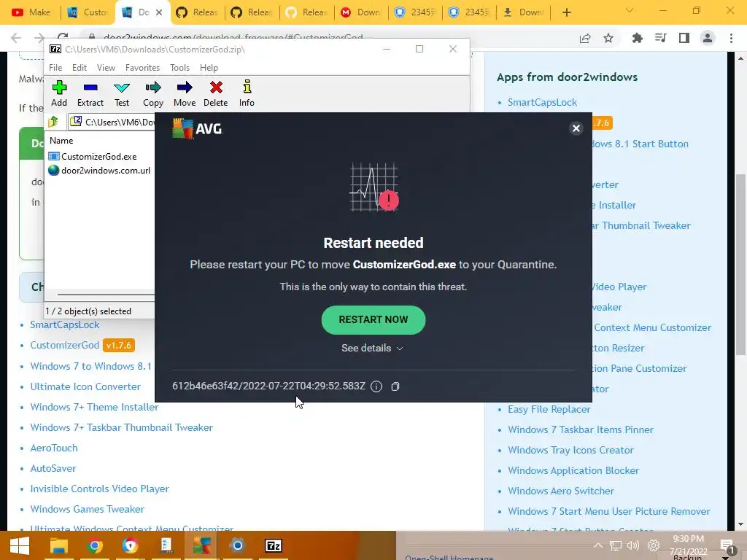Open volume control in system tray

pyautogui.click(x=633, y=545)
